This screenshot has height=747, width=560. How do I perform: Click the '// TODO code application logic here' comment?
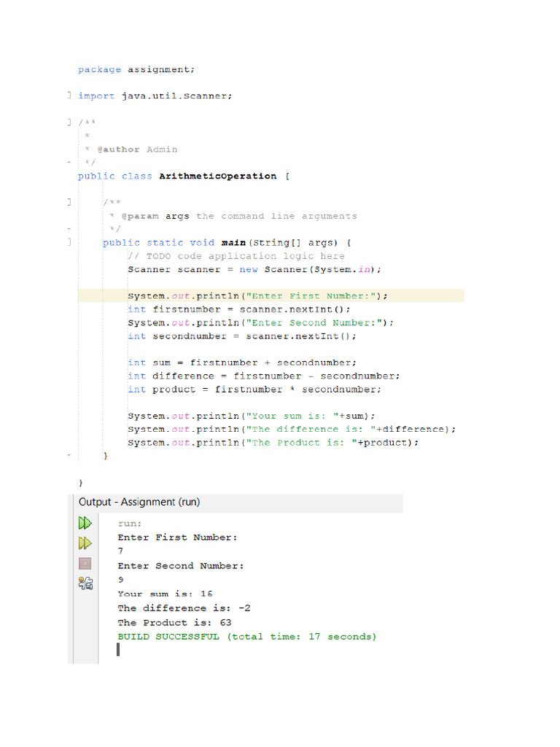236,256
